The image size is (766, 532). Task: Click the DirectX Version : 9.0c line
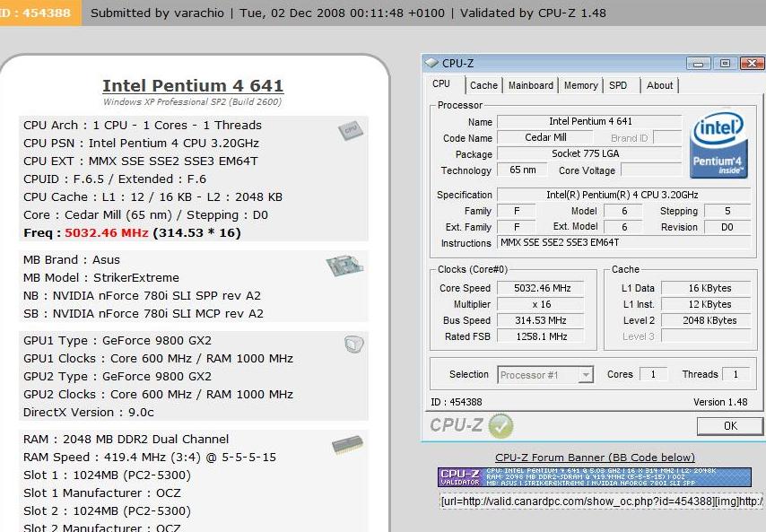(89, 413)
